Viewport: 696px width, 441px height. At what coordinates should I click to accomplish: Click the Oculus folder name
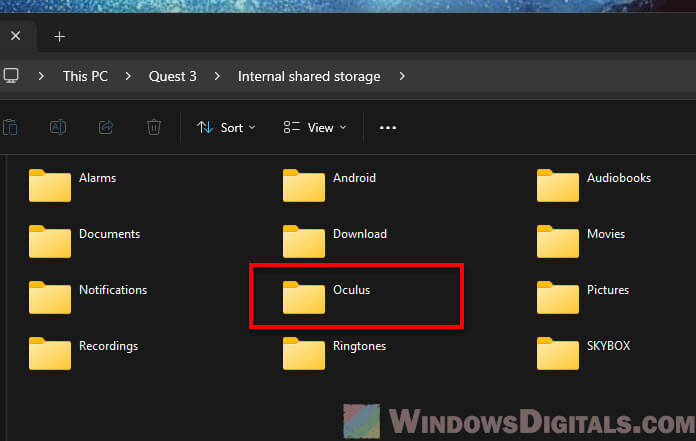click(352, 290)
